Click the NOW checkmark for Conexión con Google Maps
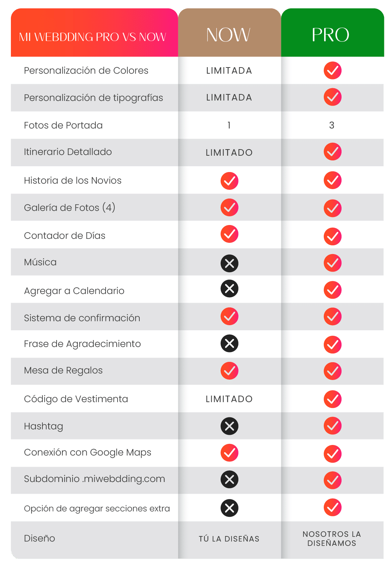The width and height of the screenshot is (392, 568). pyautogui.click(x=229, y=453)
